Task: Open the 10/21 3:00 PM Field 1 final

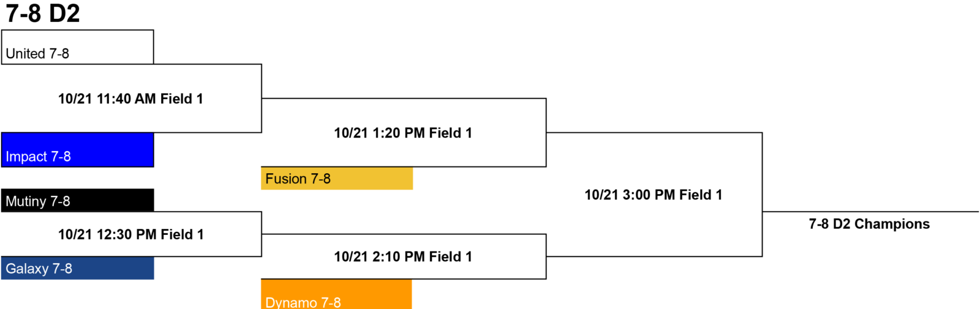Action: pos(654,195)
